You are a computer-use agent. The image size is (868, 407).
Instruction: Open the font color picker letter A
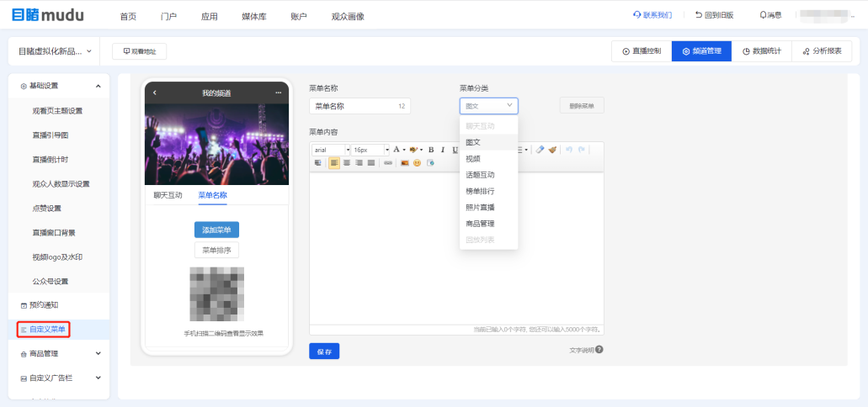396,150
